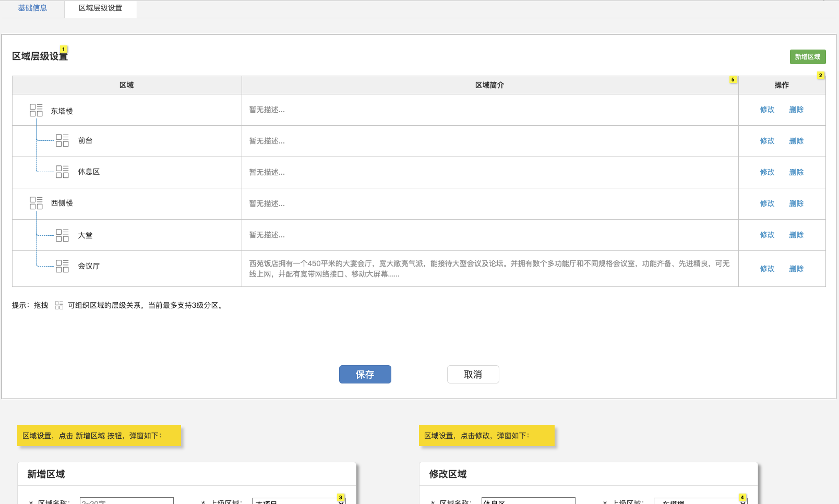Screen dimensions: 839x504
Task: Click the blue 保存 button
Action: pyautogui.click(x=365, y=374)
